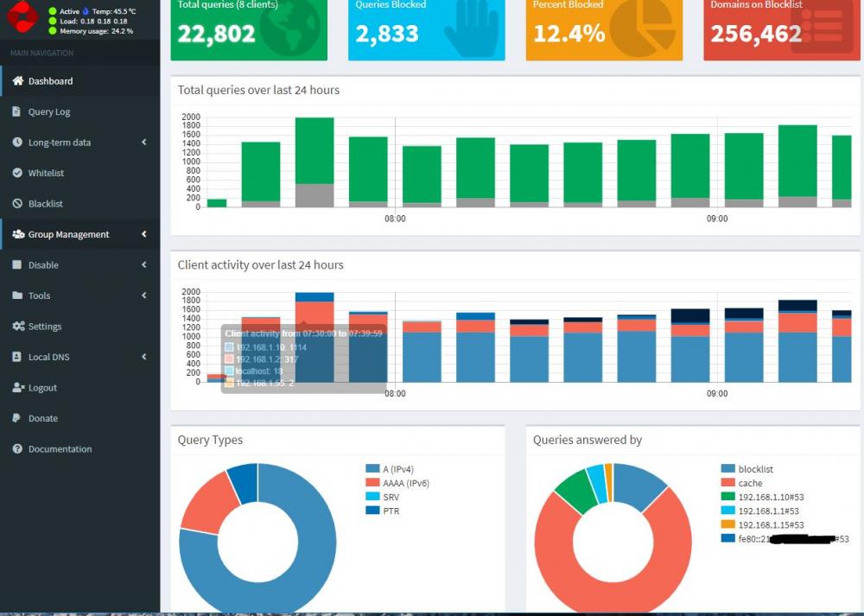Click the clock icon for Long-term data
The width and height of the screenshot is (864, 616).
pyautogui.click(x=17, y=143)
